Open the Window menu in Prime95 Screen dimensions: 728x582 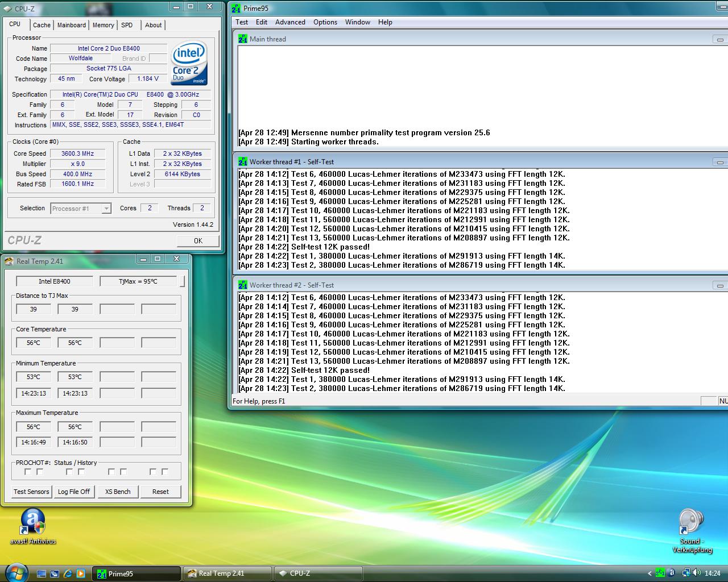click(358, 22)
